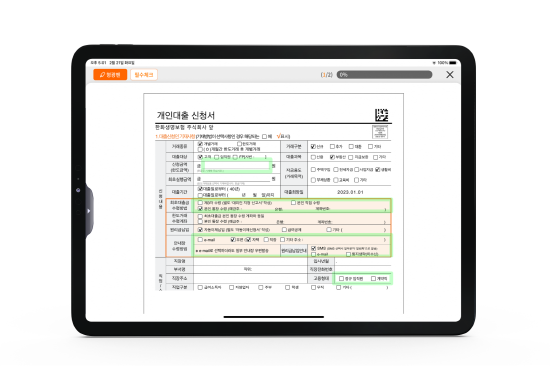Viewport: 550px width, 366px height.
Task: Tap the Wi-Fi icon in status bar
Action: coord(434,63)
